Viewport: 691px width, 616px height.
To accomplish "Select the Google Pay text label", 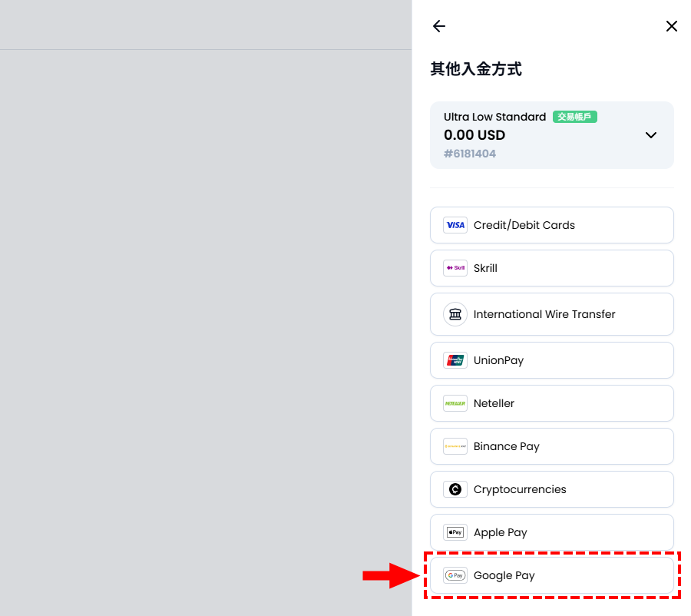I will (504, 575).
